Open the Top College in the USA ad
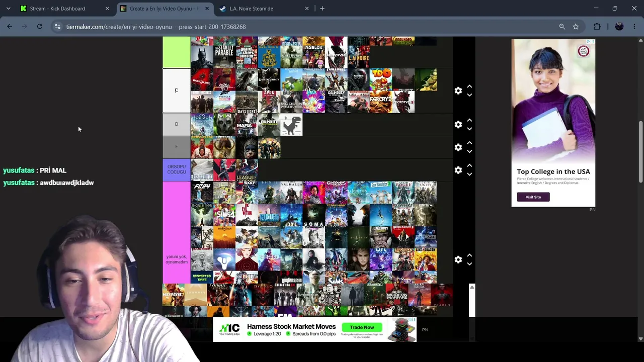The height and width of the screenshot is (362, 644). [553, 171]
